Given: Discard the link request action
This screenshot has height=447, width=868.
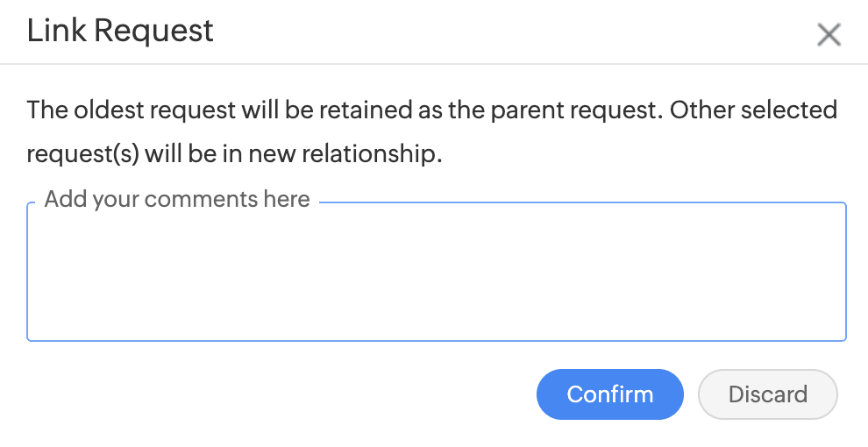Looking at the screenshot, I should point(767,394).
